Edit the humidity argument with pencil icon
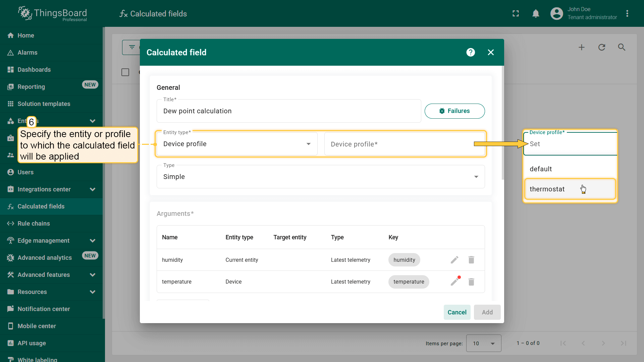This screenshot has height=362, width=644. pyautogui.click(x=454, y=260)
